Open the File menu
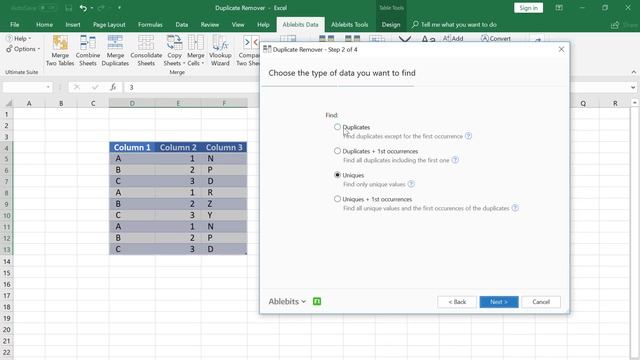Screen dimensions: 640x360 coord(15,24)
